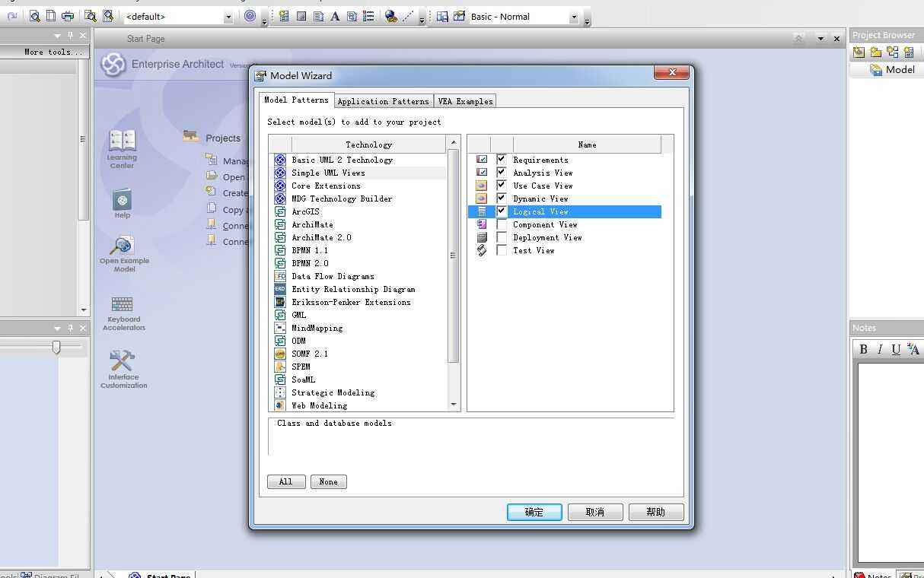
Task: Select Simple UML Views technology
Action: click(x=328, y=173)
